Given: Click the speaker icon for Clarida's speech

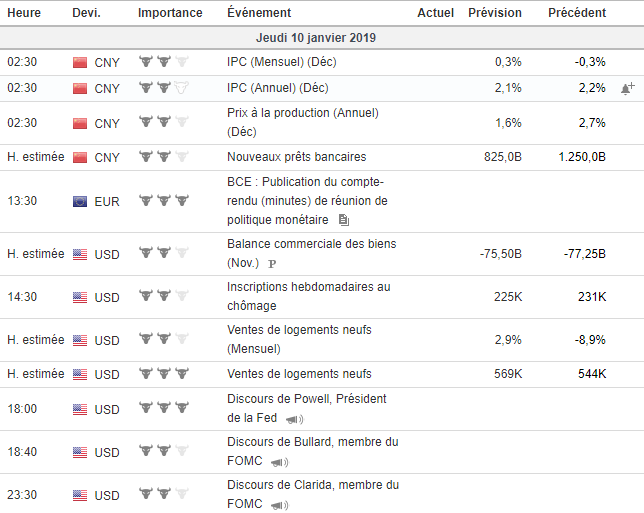Looking at the screenshot, I should (279, 504).
